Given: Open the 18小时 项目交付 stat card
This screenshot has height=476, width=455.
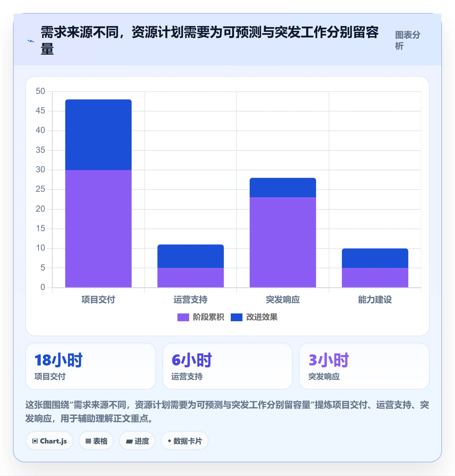Looking at the screenshot, I should 91,366.
